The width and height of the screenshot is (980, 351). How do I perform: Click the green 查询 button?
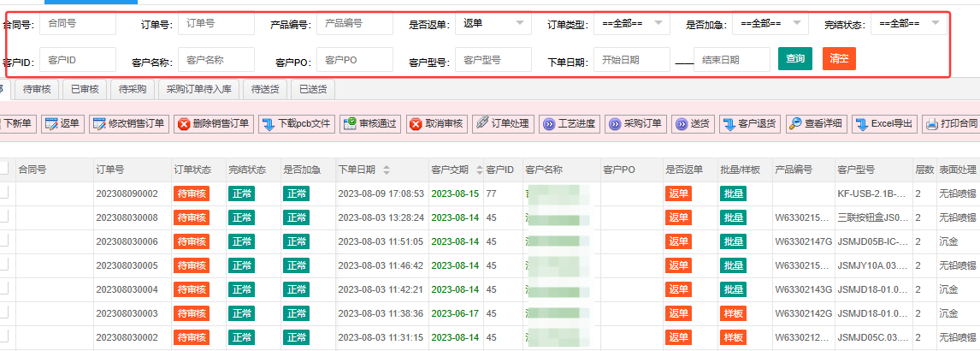(795, 58)
